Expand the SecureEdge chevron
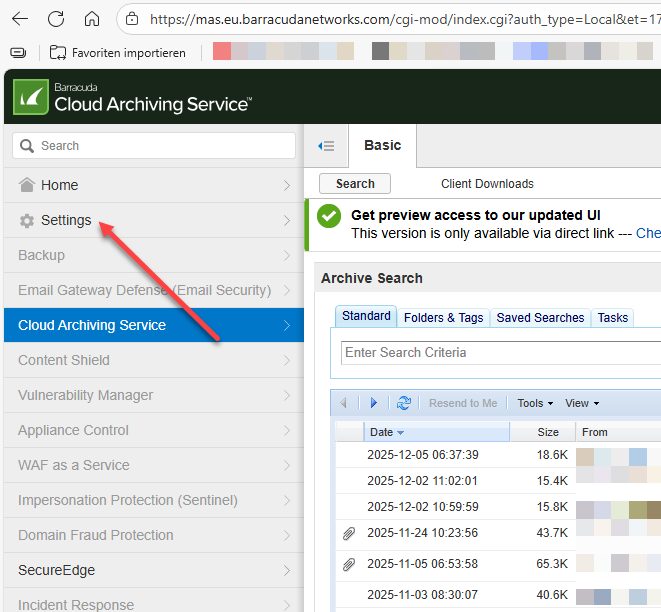The height and width of the screenshot is (612, 661). [287, 570]
